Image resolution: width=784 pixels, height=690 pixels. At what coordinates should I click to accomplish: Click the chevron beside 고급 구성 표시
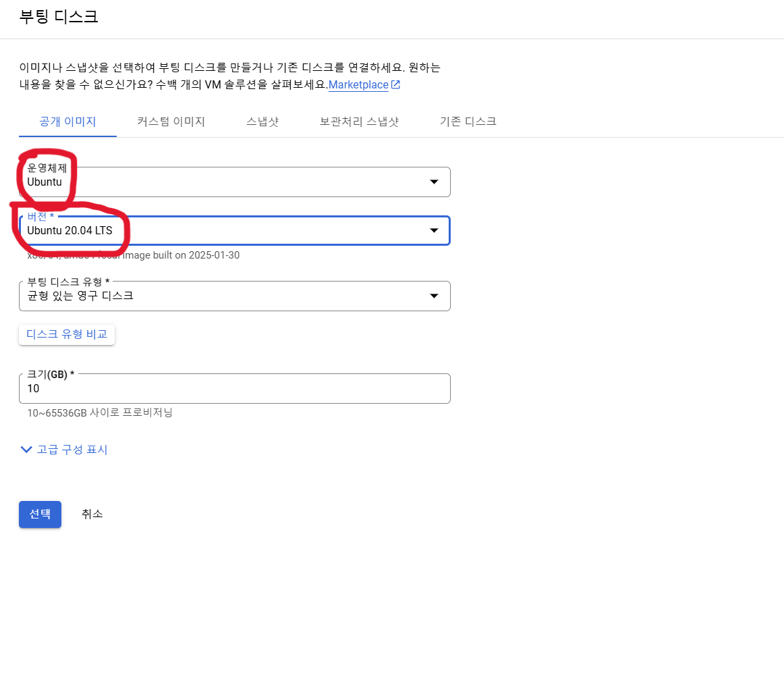26,450
